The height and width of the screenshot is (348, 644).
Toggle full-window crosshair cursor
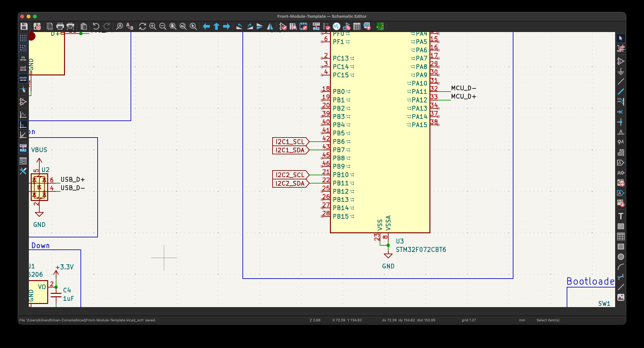click(x=23, y=90)
